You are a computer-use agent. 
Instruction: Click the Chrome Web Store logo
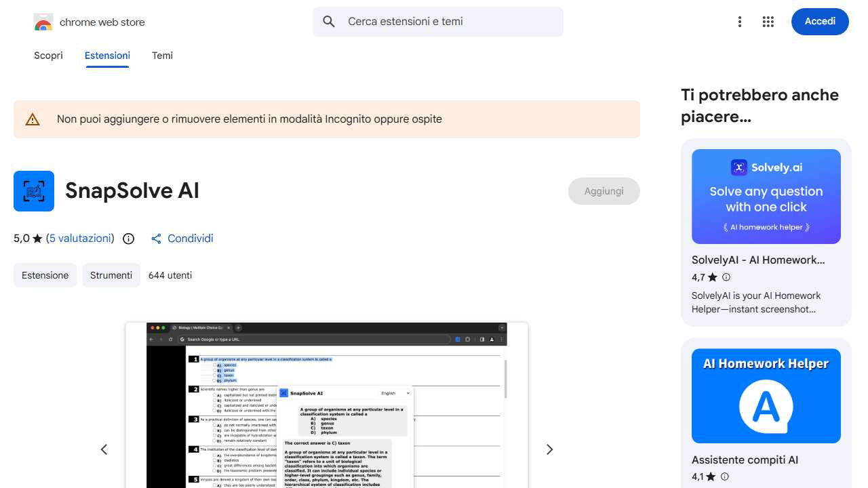43,22
